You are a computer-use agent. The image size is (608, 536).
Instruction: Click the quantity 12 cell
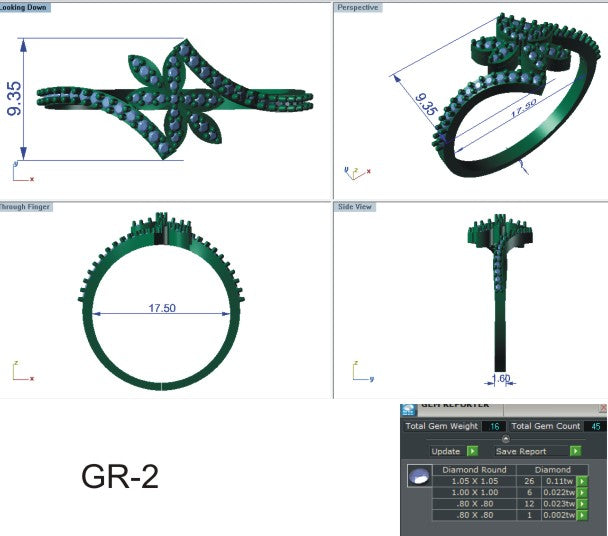[x=529, y=504]
